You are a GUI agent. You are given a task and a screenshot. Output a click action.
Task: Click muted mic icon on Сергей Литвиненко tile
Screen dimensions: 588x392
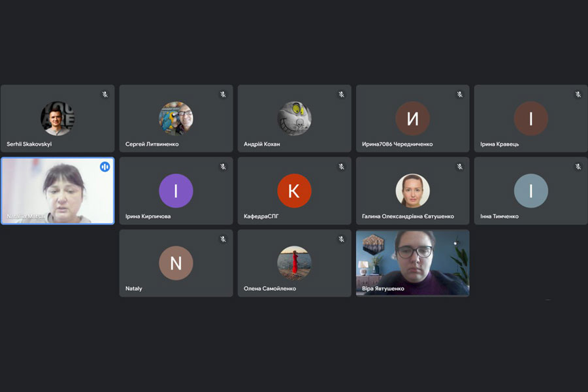[x=223, y=95]
